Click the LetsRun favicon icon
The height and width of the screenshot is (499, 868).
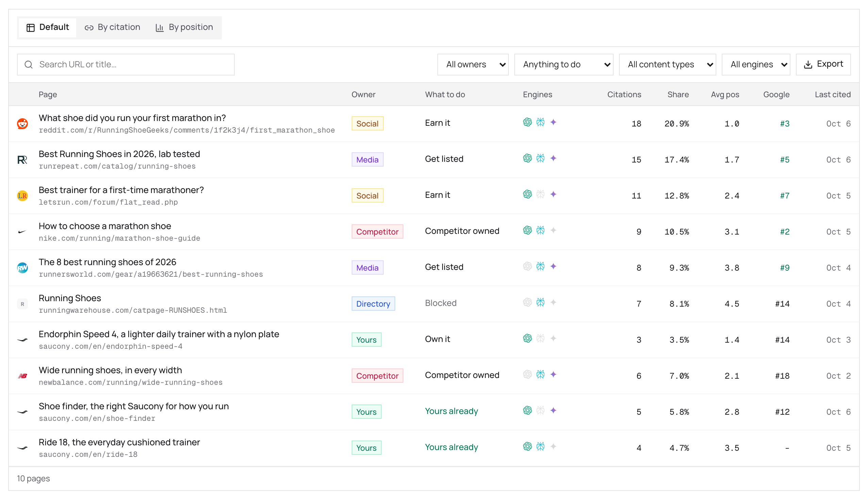pos(22,196)
